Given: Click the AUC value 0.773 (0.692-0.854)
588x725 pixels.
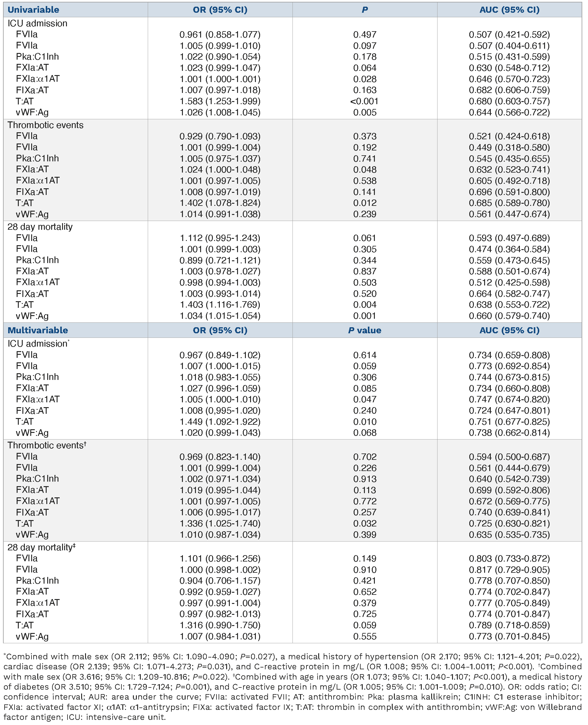Looking at the screenshot, I should coord(509,366).
